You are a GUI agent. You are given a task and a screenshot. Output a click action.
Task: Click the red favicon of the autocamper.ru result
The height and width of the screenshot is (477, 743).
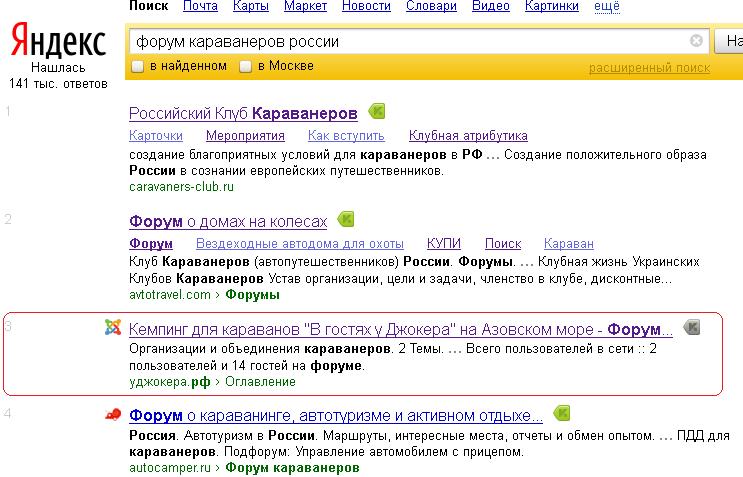tap(113, 415)
